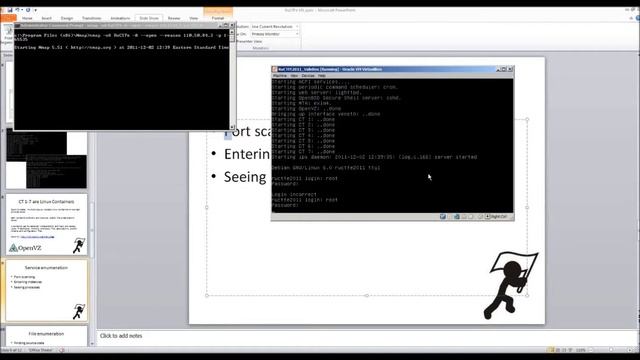Viewport: 640px width, 360px height.
Task: Select the 'Service enumeration' slide thumbnail
Action: (47, 291)
